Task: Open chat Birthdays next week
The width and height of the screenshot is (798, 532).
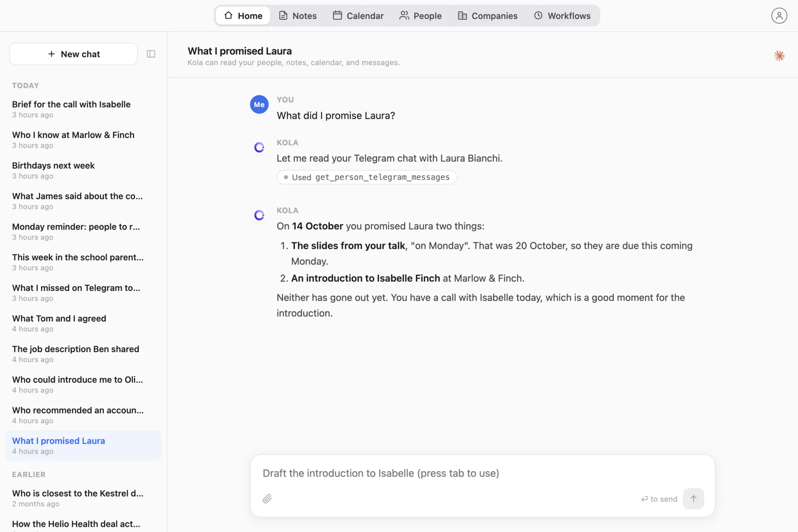Action: (x=83, y=170)
